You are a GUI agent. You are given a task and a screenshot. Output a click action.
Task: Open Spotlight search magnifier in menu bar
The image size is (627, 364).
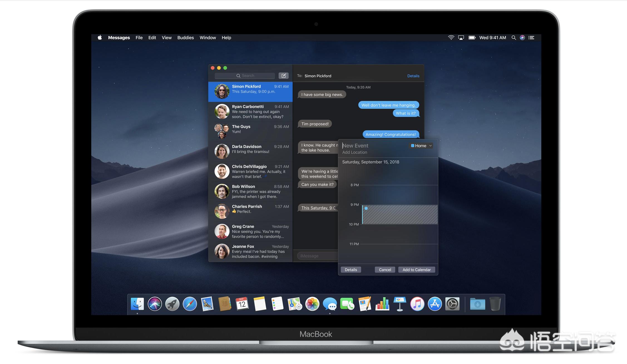(514, 38)
